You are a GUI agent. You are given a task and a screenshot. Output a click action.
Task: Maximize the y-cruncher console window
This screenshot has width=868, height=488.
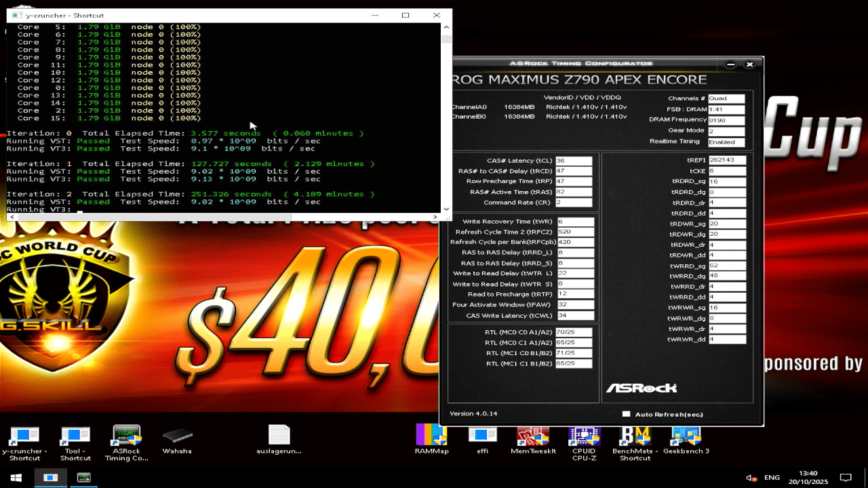405,15
